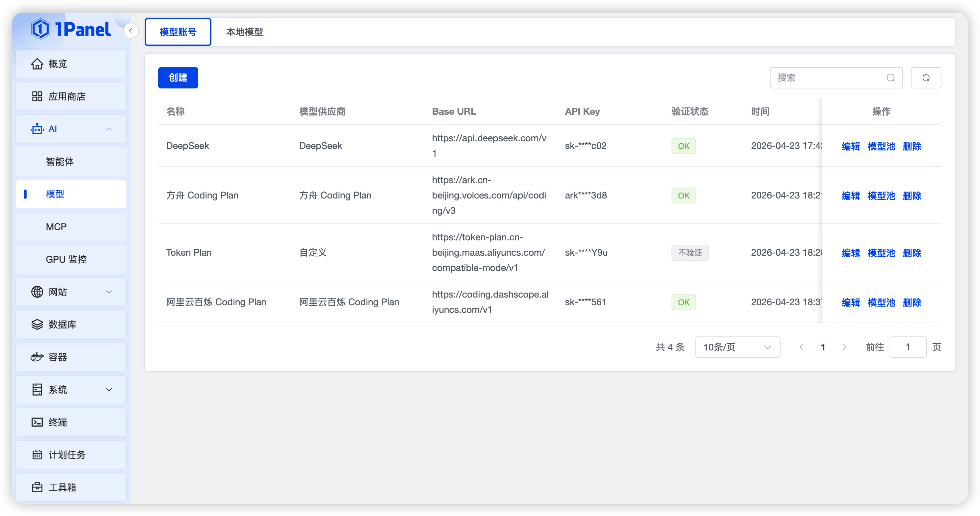Delete the 方舟 Coding Plan account
This screenshot has height=516, width=980.
point(912,195)
